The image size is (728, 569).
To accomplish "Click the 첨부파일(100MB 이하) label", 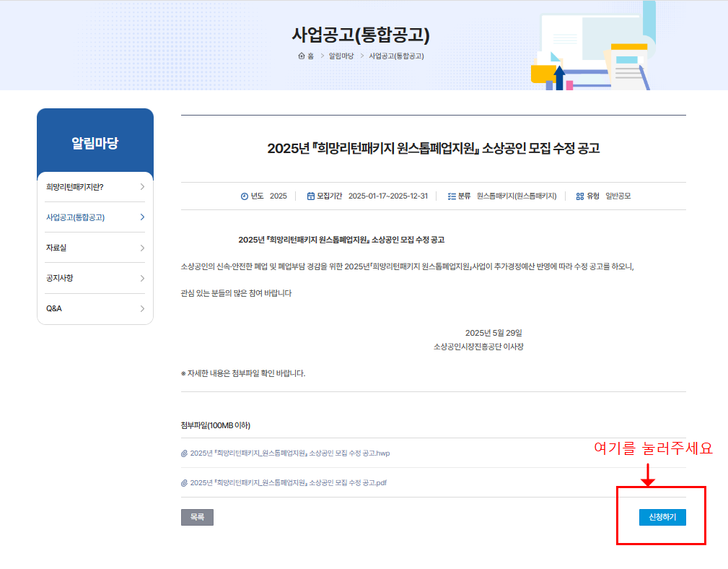I will point(216,425).
